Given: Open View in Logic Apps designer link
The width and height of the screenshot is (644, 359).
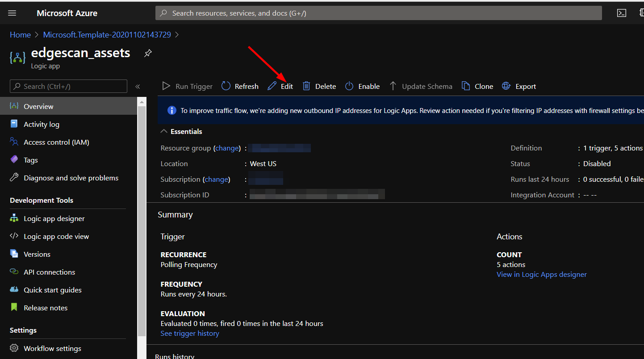Looking at the screenshot, I should coord(542,274).
